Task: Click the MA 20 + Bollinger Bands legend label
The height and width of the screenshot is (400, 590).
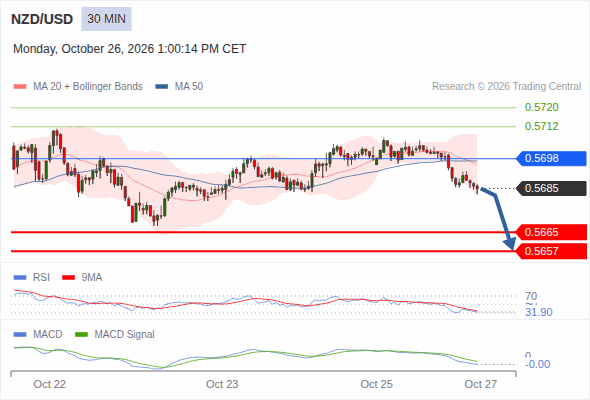Action: 88,87
